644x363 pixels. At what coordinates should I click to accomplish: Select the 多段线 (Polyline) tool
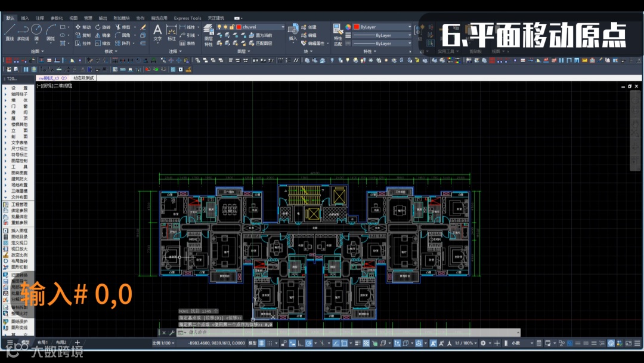[23, 32]
